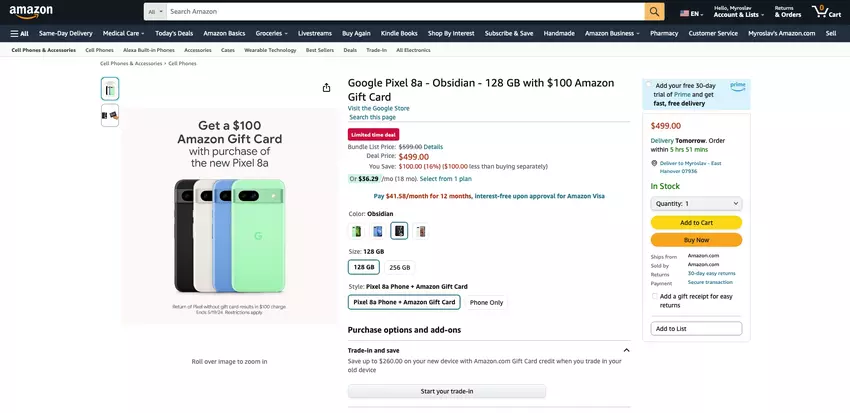Open Today's Deals in navigation bar

174,33
